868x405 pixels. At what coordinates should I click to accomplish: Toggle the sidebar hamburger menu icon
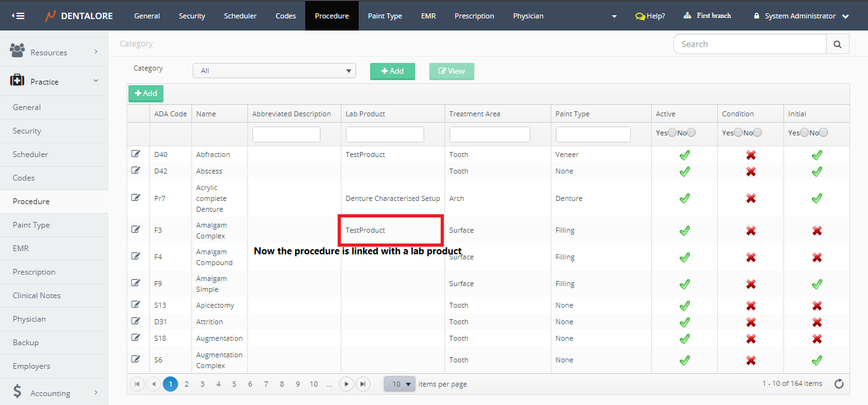tap(18, 15)
